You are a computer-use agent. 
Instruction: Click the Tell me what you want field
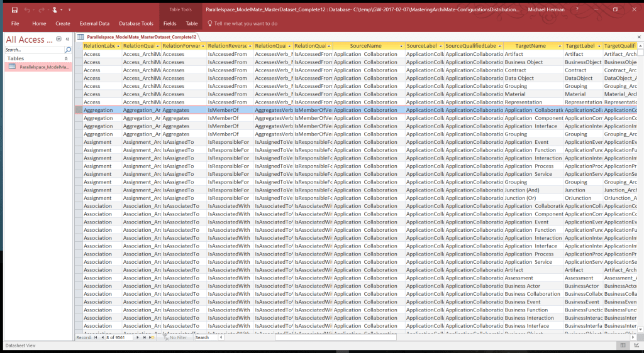245,23
